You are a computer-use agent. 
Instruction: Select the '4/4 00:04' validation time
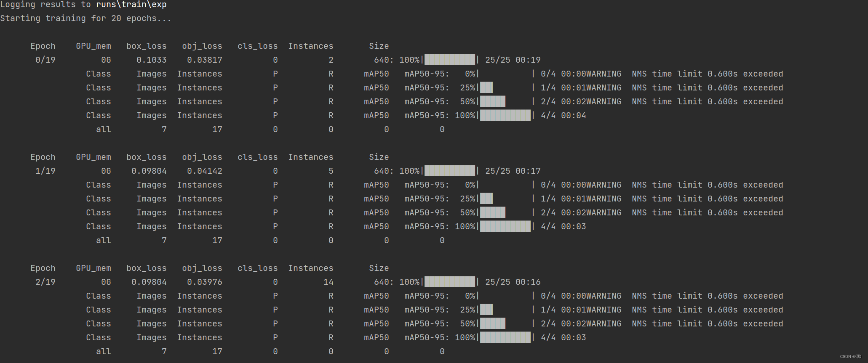pyautogui.click(x=564, y=116)
